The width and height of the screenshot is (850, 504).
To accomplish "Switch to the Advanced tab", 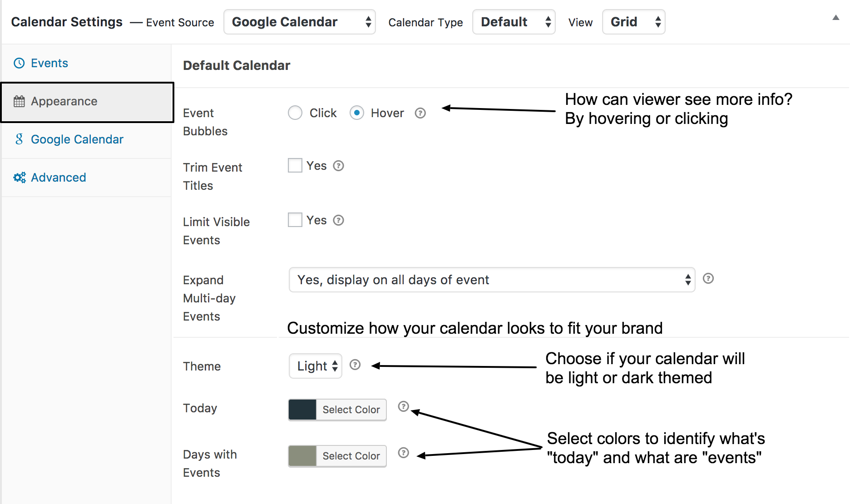I will [86, 178].
